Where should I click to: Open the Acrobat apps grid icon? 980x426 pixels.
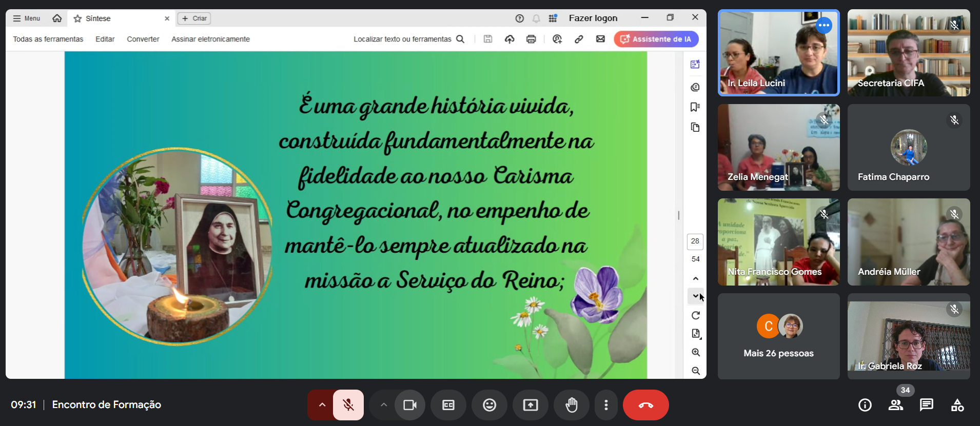553,18
